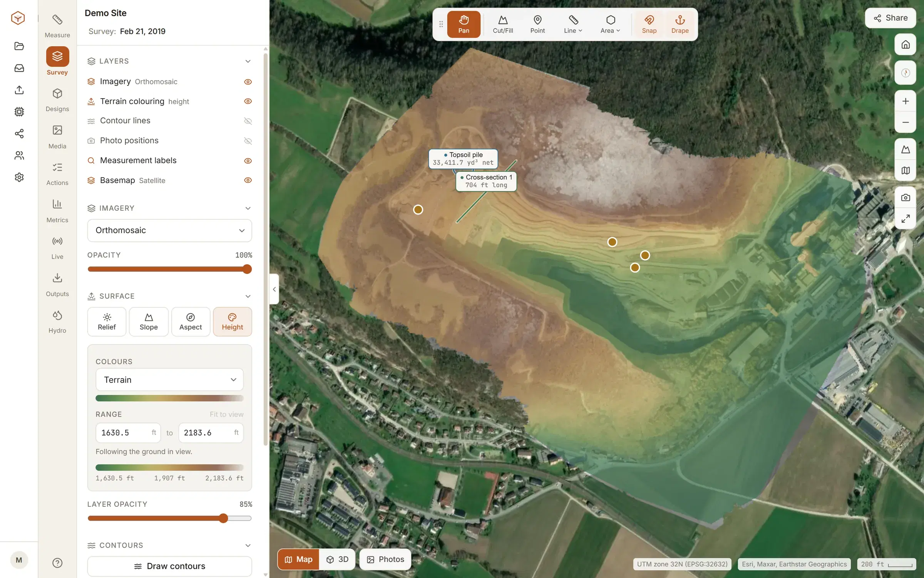Screen dimensions: 924x578
Task: Select the Relief surface mode
Action: (107, 322)
